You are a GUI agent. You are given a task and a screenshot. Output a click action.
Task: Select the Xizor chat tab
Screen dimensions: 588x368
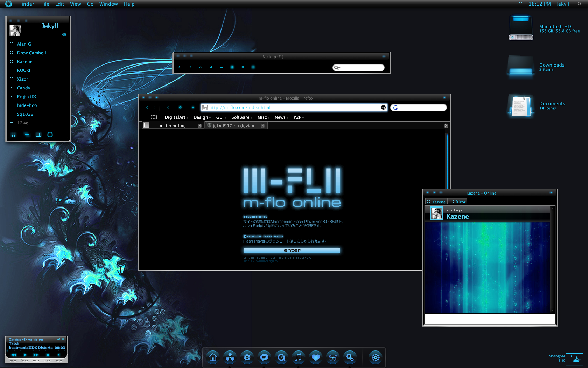tap(458, 202)
